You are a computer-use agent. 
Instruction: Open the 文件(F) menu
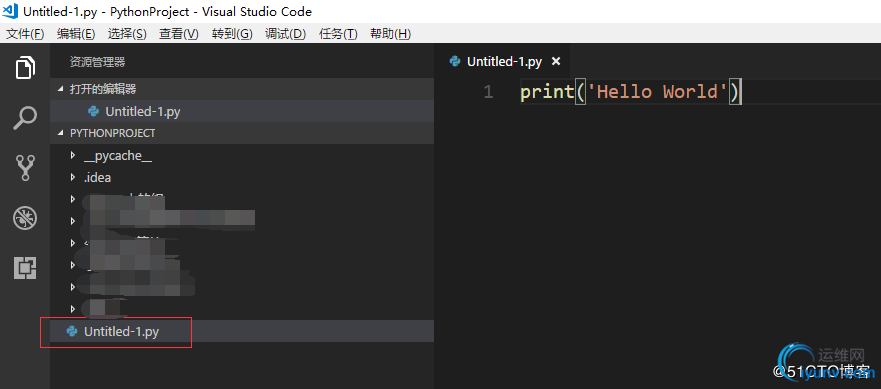pyautogui.click(x=25, y=34)
